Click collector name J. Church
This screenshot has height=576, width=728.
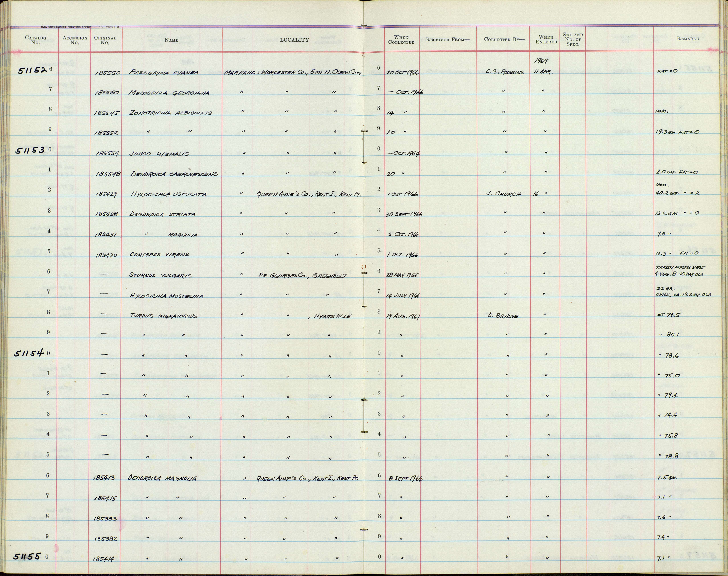[x=504, y=194]
